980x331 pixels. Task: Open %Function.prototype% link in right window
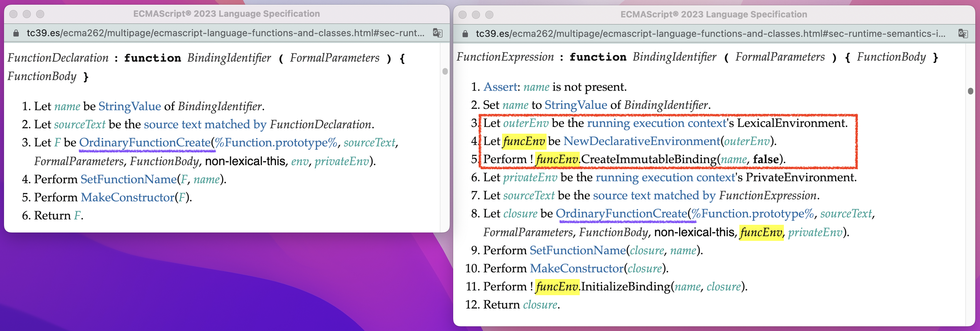(x=753, y=214)
